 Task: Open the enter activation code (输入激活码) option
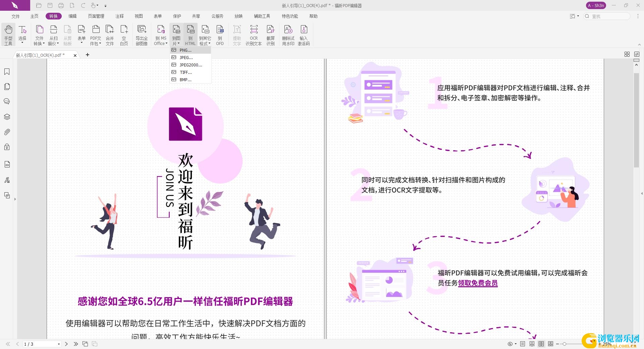tap(304, 35)
